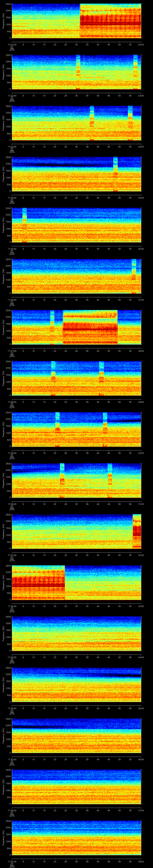This screenshot has height=868, width=153.
Task: Select the red burst region in the 17:32 spectrogram
Action: pyautogui.click(x=38, y=582)
